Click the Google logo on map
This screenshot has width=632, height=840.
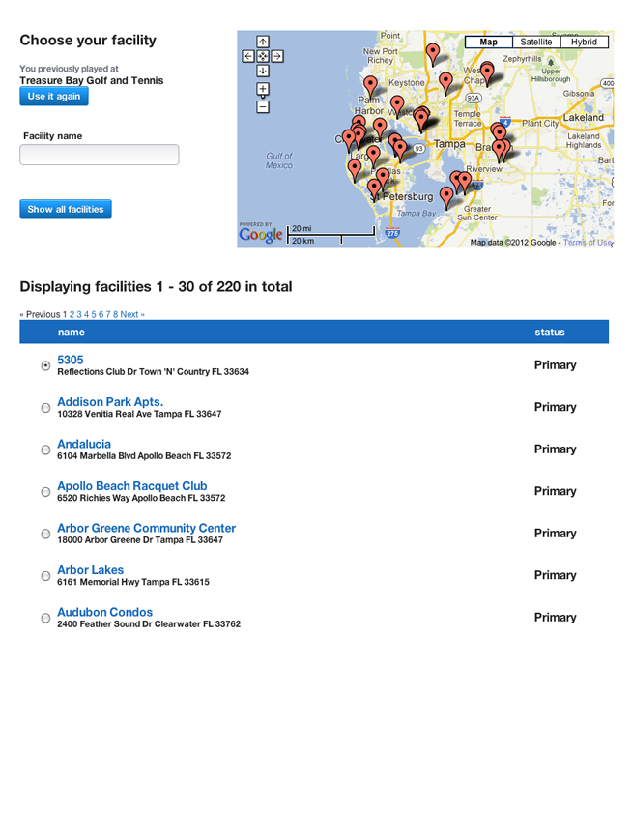tap(261, 235)
